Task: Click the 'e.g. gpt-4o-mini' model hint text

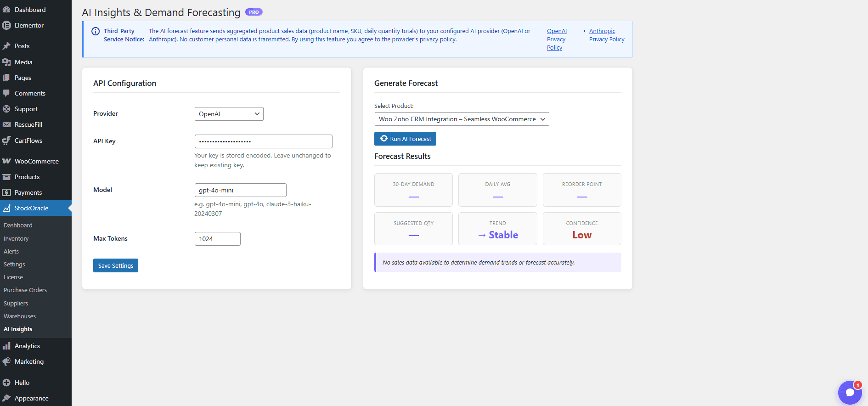Action: [x=253, y=209]
